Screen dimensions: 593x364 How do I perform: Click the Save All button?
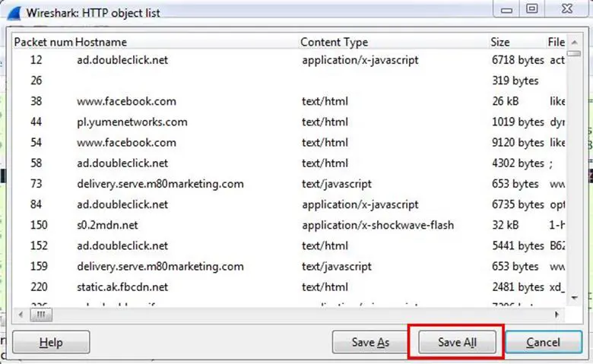coord(455,342)
